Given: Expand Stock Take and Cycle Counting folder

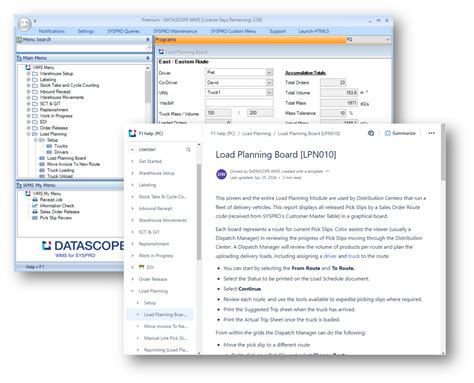Looking at the screenshot, I should point(29,85).
